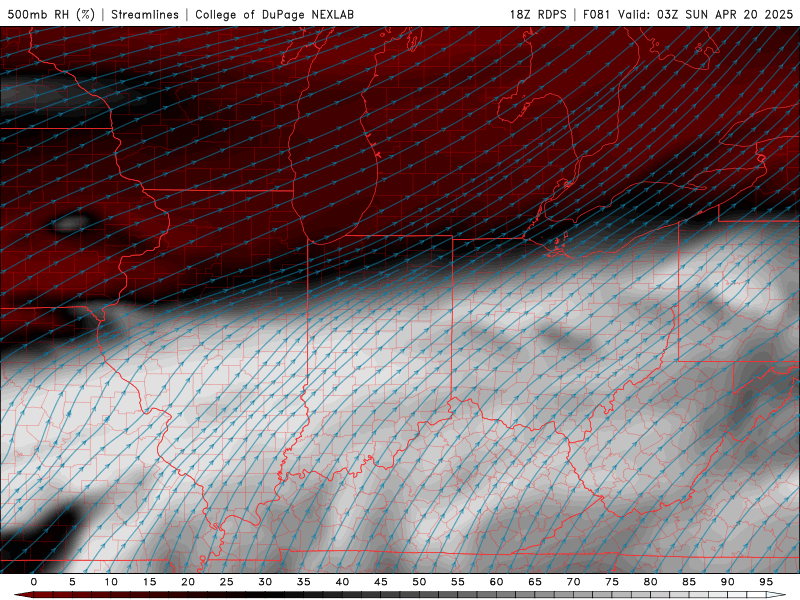
Task: Click "College of DuPage NEXLAB" header text
Action: click(x=274, y=14)
